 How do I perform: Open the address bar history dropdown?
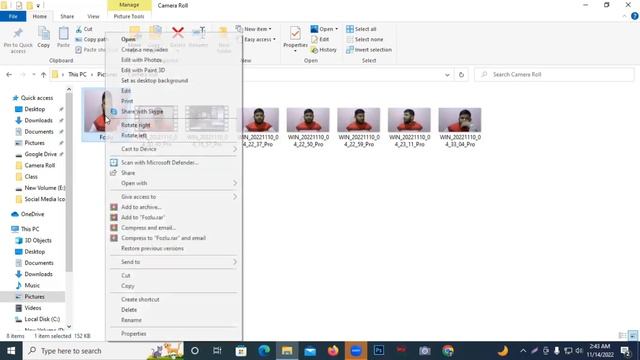447,75
